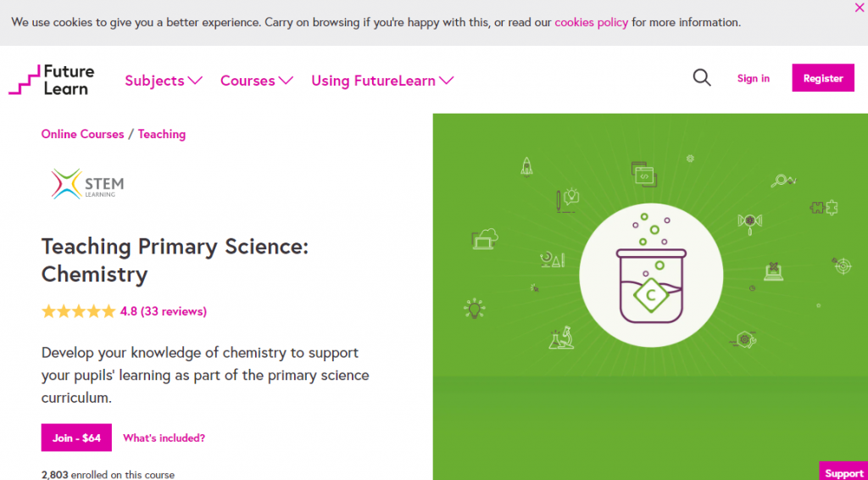This screenshot has width=868, height=480.
Task: Click the lightbulb icon on banner
Action: [474, 308]
